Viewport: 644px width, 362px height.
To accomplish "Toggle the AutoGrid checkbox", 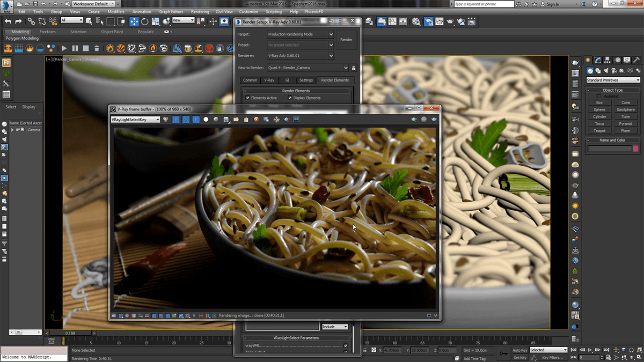I will click(599, 96).
